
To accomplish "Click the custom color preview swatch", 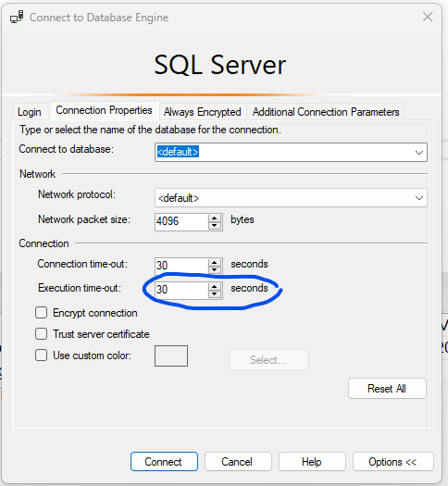I will [x=171, y=355].
